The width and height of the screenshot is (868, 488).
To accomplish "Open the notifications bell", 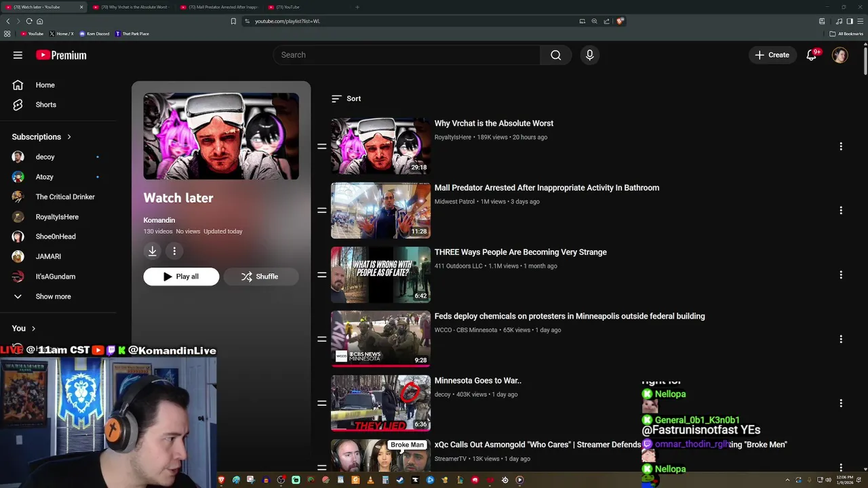I will [x=811, y=55].
